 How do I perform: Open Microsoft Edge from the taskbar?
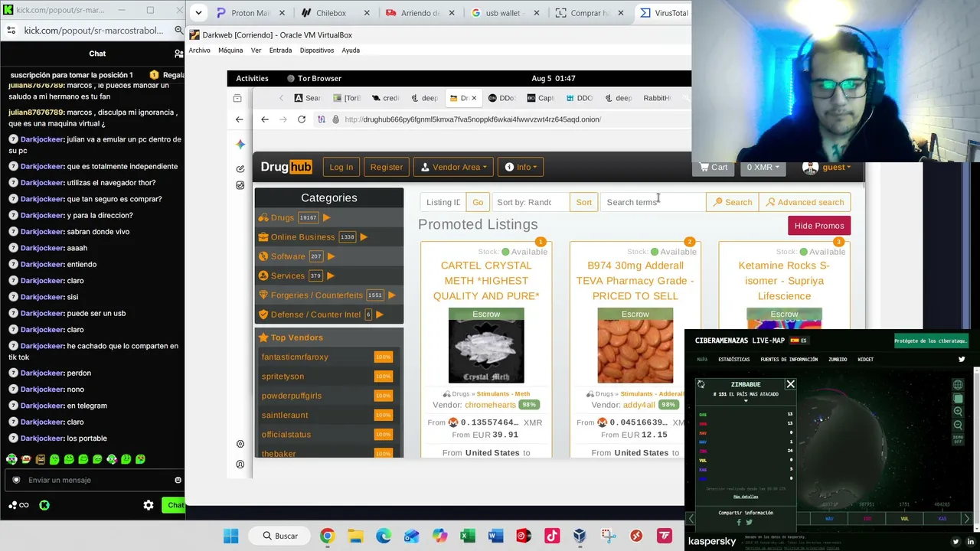pos(384,536)
